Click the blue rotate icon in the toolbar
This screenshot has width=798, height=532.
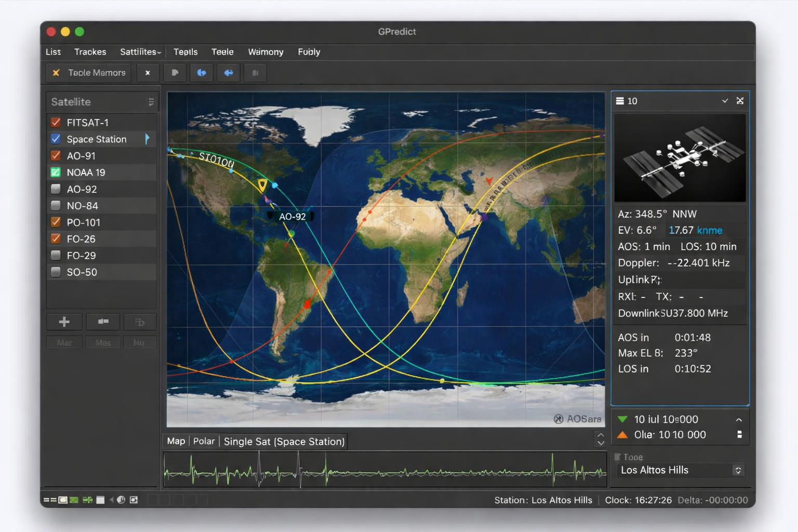(x=202, y=73)
